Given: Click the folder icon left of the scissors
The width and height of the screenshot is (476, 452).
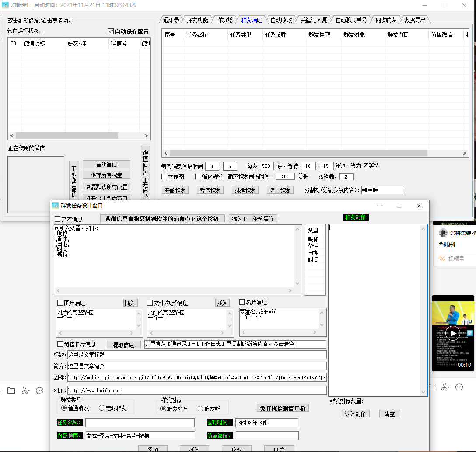Looking at the screenshot, I should (x=11, y=390).
